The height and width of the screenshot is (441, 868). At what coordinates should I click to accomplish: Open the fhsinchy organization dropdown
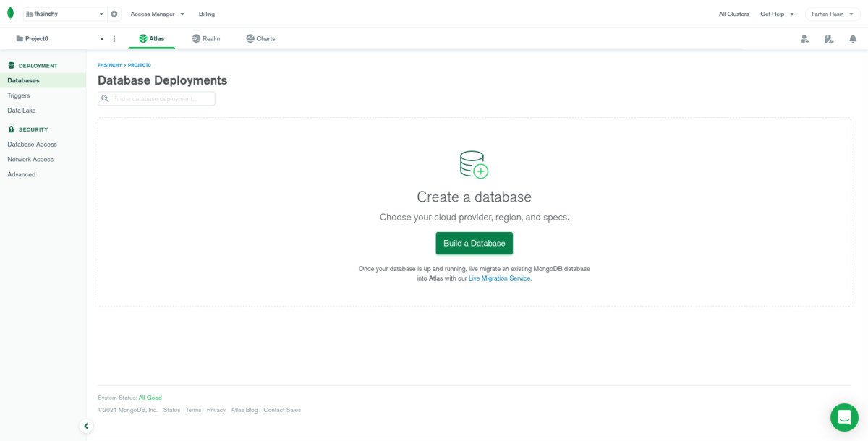pos(64,14)
